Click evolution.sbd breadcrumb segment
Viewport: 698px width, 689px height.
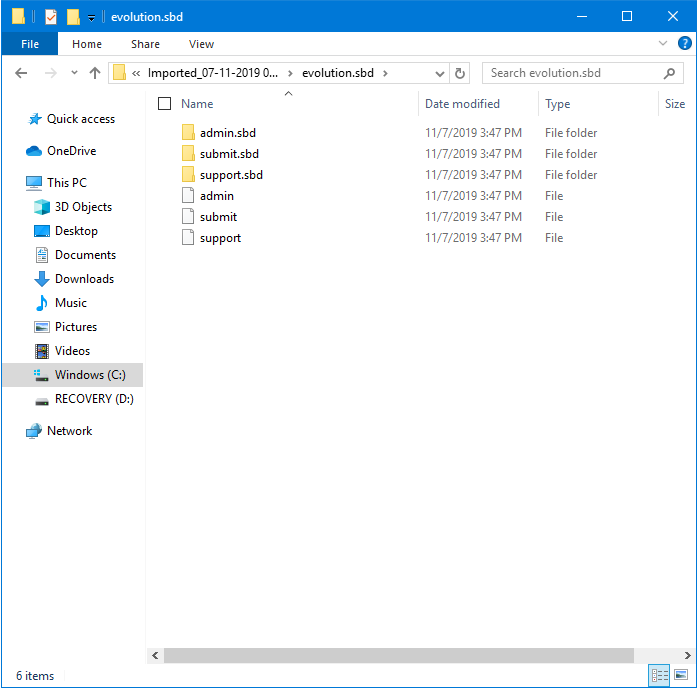pos(338,73)
